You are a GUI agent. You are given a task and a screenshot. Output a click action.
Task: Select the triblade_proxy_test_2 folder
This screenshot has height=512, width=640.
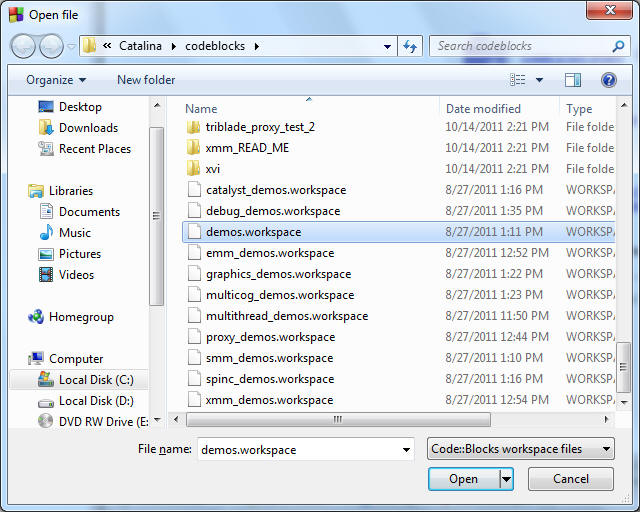pos(260,127)
